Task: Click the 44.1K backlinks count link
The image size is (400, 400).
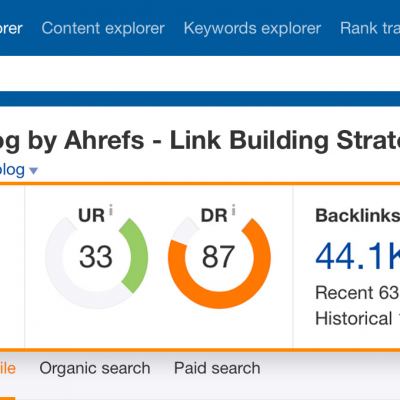Action: [357, 256]
